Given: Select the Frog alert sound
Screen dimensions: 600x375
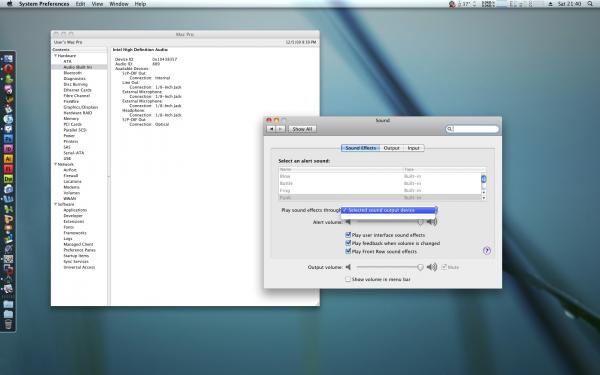Looking at the screenshot, I should coord(380,191).
